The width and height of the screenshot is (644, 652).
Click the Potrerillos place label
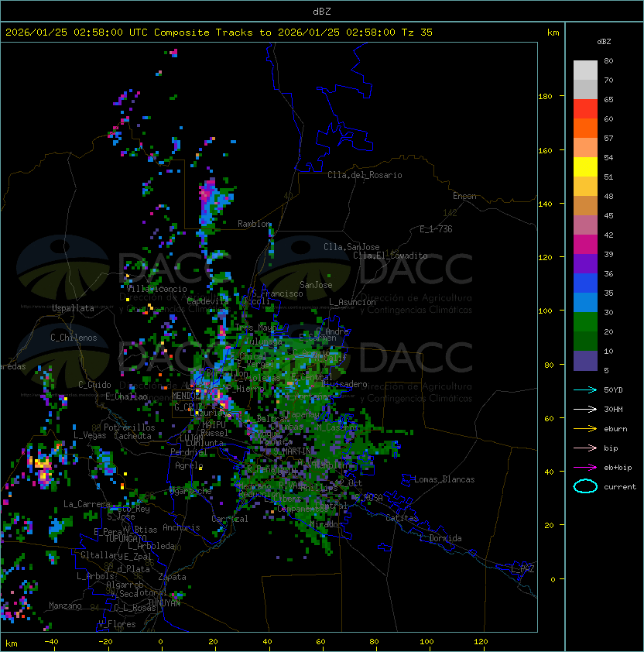point(129,427)
